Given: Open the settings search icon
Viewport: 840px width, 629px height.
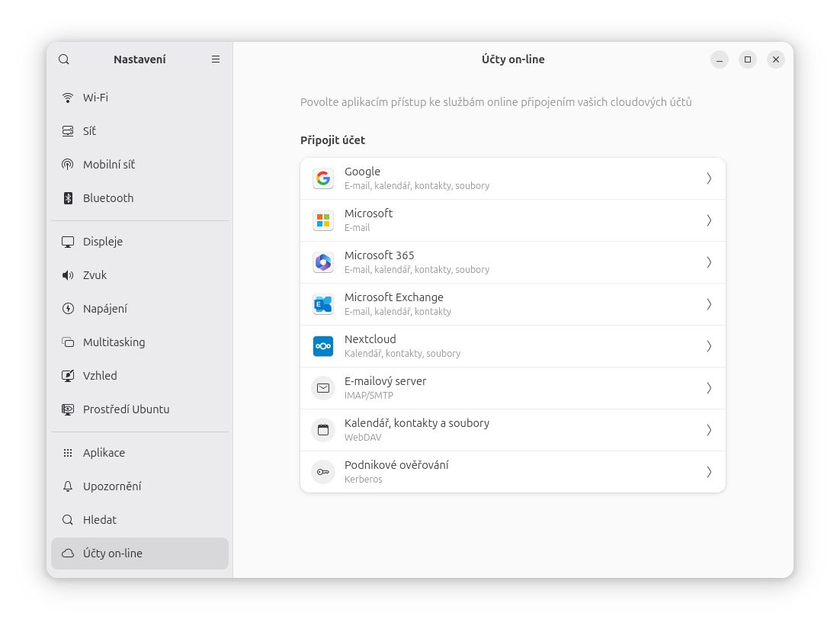Looking at the screenshot, I should 64,59.
